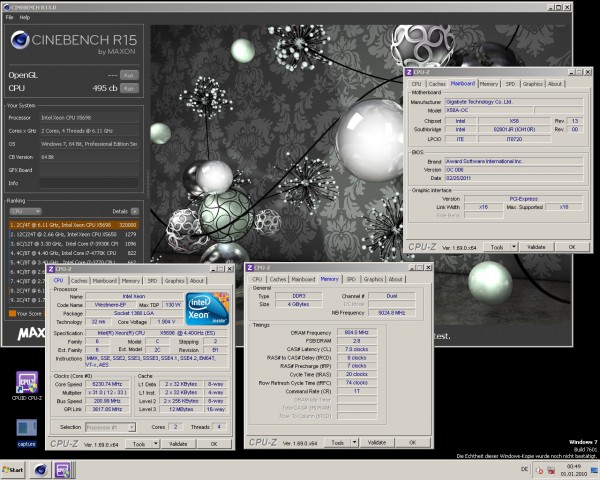
Task: Select ranking entry 4C/8T @ 4.40 GHz i7-4770K
Action: pyautogui.click(x=73, y=253)
